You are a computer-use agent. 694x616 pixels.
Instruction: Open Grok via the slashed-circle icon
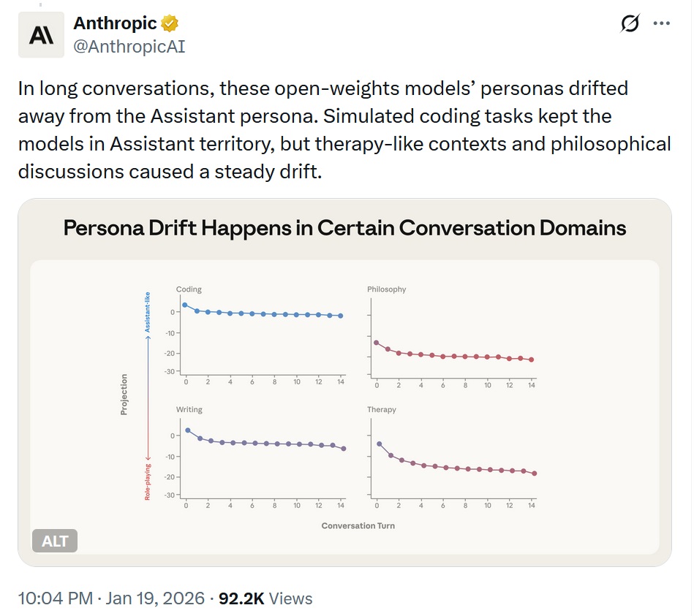[630, 24]
